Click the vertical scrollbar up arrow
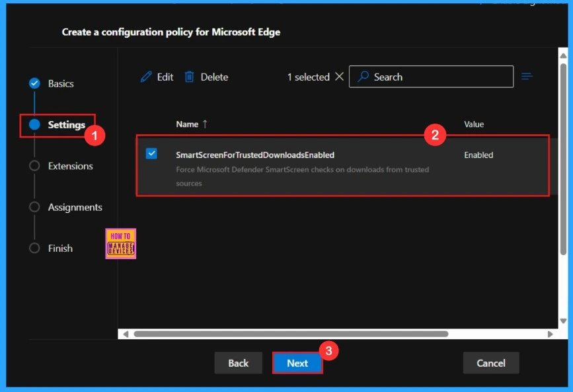 (x=563, y=56)
